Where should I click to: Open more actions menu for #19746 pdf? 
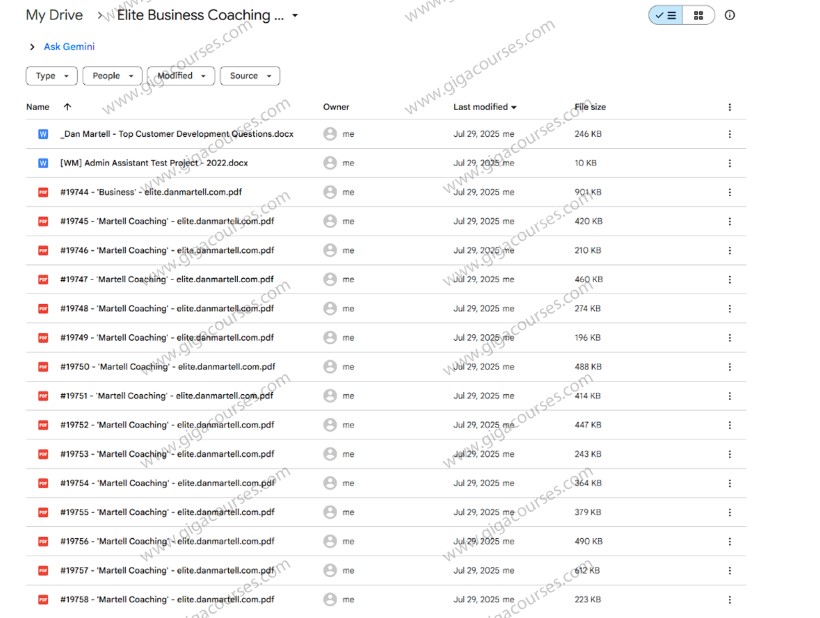(x=730, y=251)
